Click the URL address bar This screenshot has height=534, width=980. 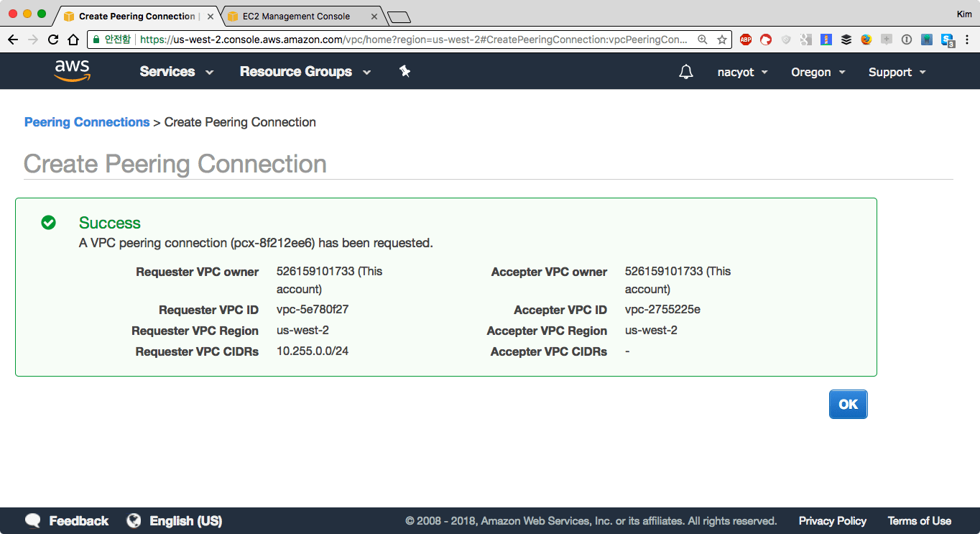413,40
